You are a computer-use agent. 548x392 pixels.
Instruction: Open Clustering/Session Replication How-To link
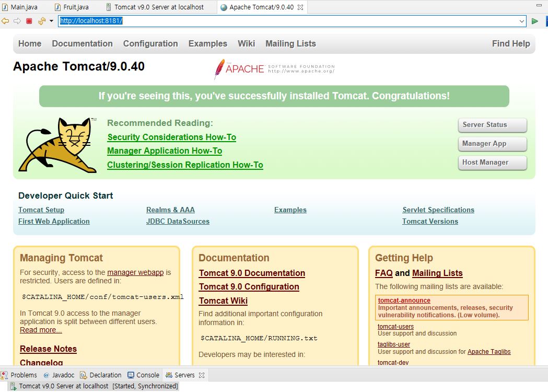click(185, 165)
